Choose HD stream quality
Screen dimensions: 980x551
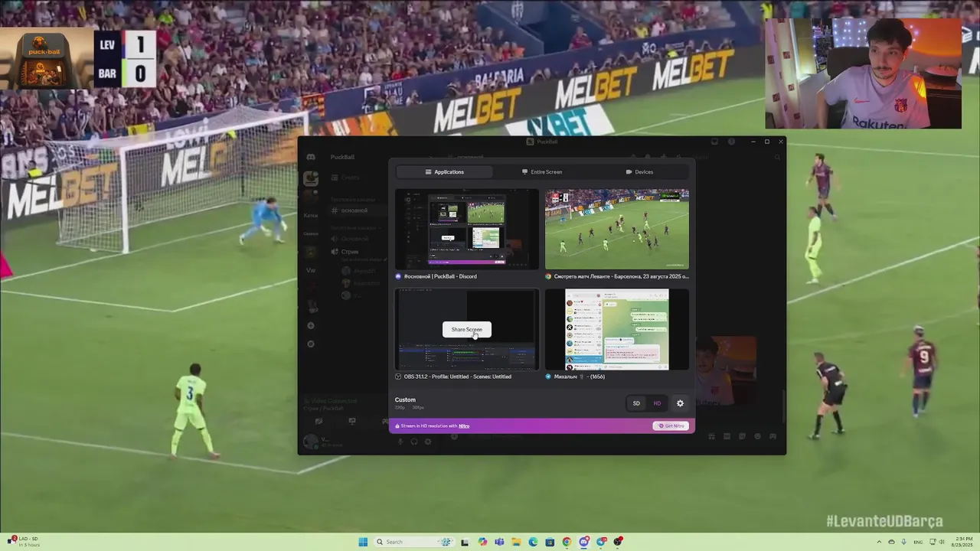pos(657,403)
